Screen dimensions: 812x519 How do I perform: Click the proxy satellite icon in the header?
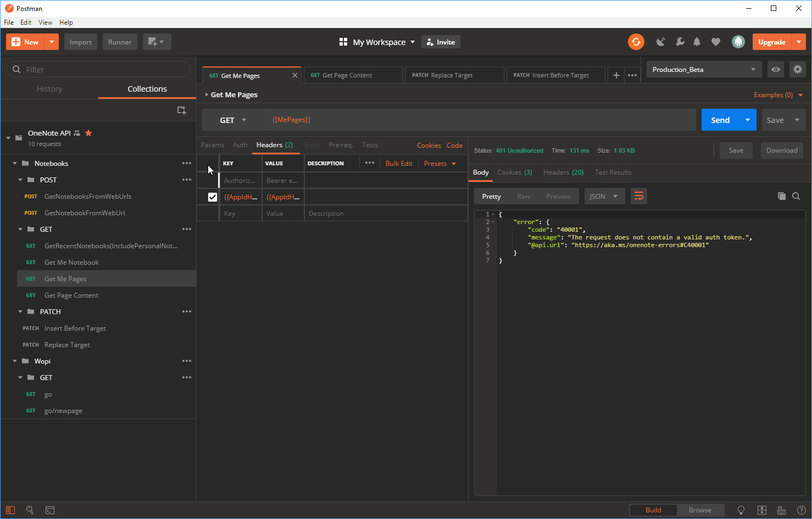[661, 41]
